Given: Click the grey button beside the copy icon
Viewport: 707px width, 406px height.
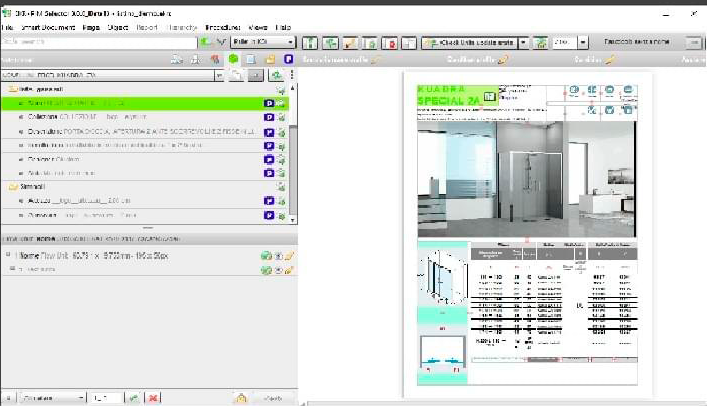Looking at the screenshot, I should coord(256,75).
